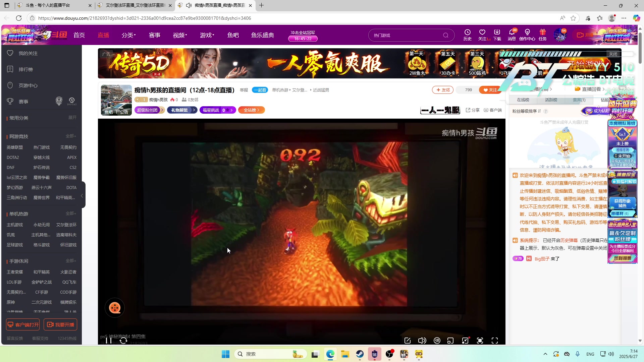The height and width of the screenshot is (362, 644).
Task: Open tasks (任务) gift icon
Action: [543, 35]
